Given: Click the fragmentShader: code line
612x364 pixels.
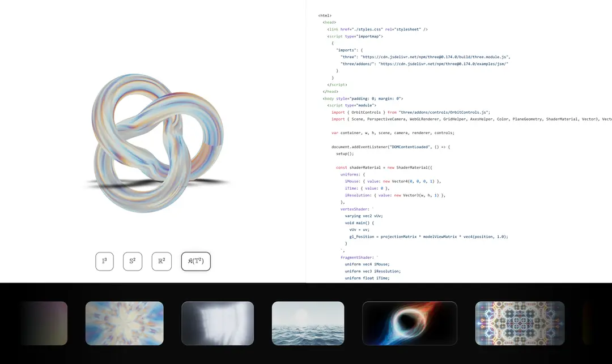Looking at the screenshot, I should coord(359,258).
